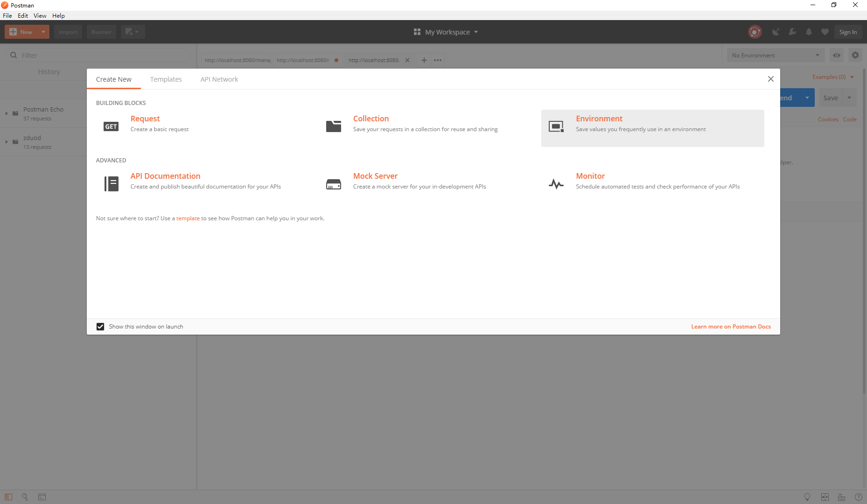Open the File menu
This screenshot has height=504, width=867.
coord(7,15)
